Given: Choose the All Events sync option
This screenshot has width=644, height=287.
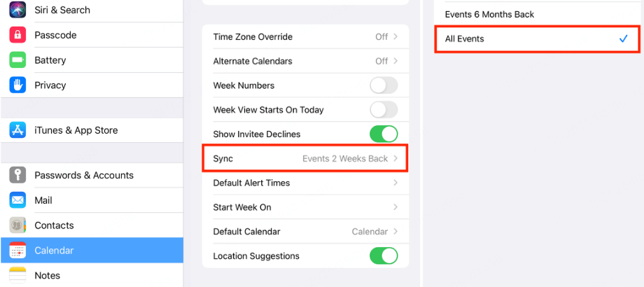Looking at the screenshot, I should (537, 39).
